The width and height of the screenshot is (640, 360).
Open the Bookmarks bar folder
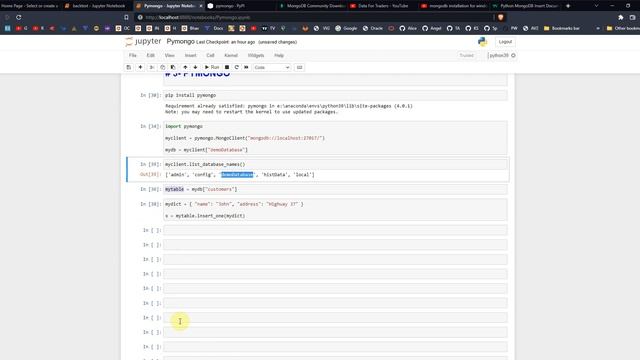point(562,28)
